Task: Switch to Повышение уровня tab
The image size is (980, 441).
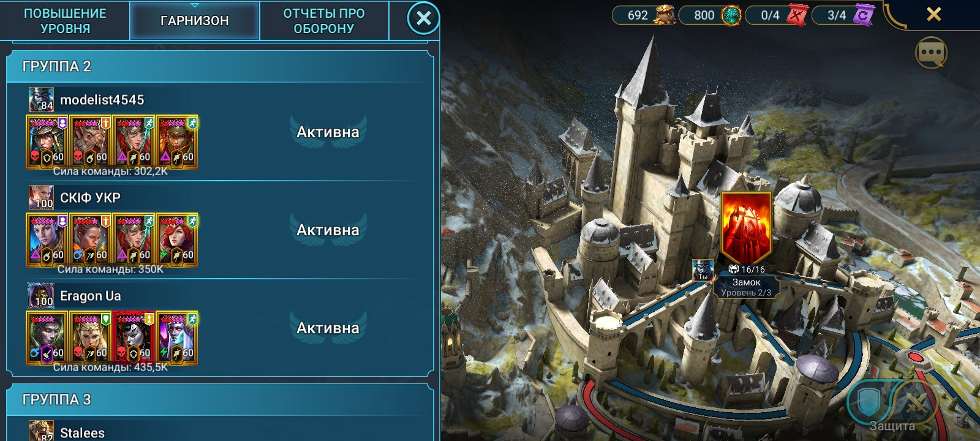Action: click(65, 20)
